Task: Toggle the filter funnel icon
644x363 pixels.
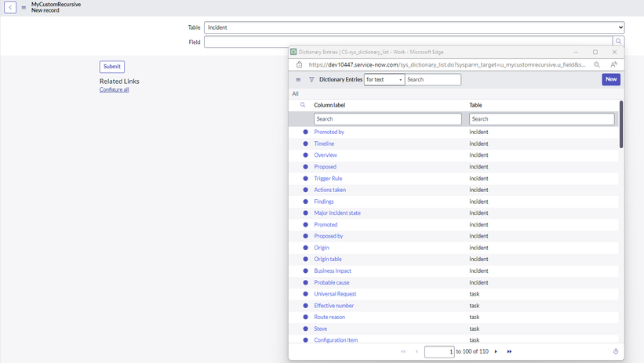Action: 311,80
